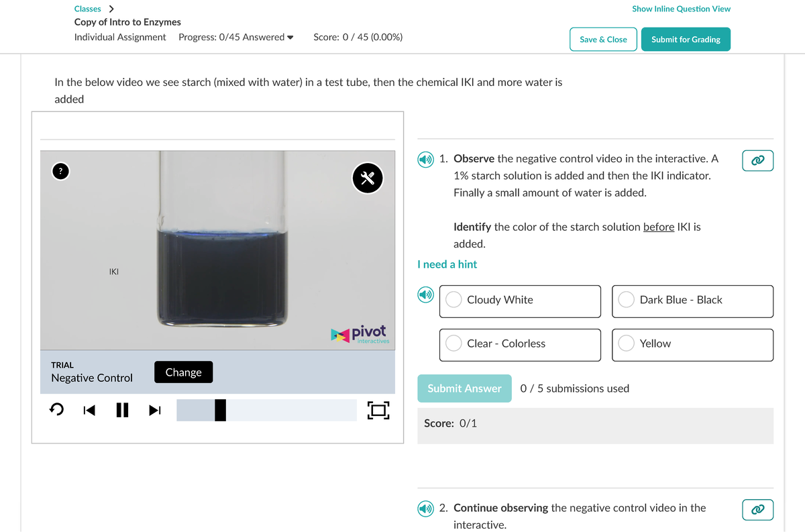Viewport: 805px width, 532px height.
Task: Open the help icon on the video
Action: point(60,171)
